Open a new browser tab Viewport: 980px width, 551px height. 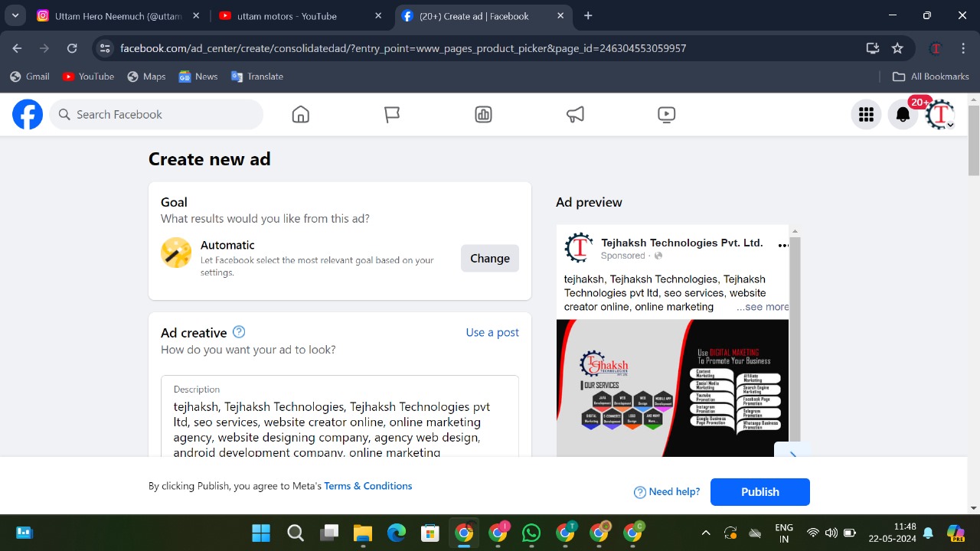point(588,15)
